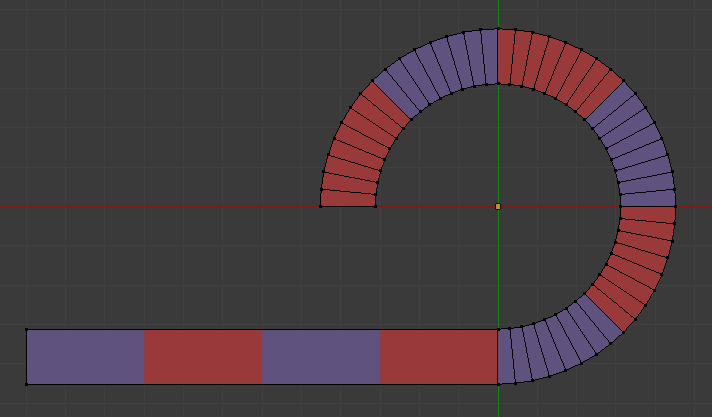712x417 pixels.
Task: Select the orange object origin point
Action: (498, 207)
